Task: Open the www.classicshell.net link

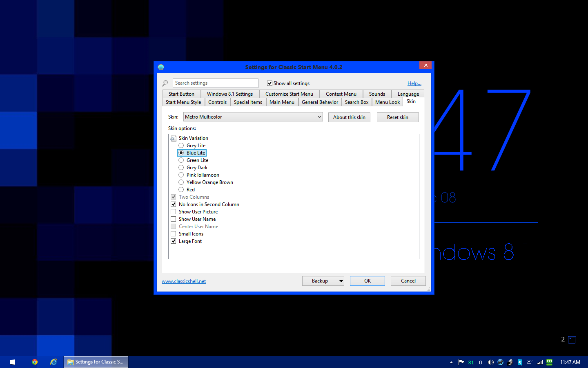Action: [184, 281]
